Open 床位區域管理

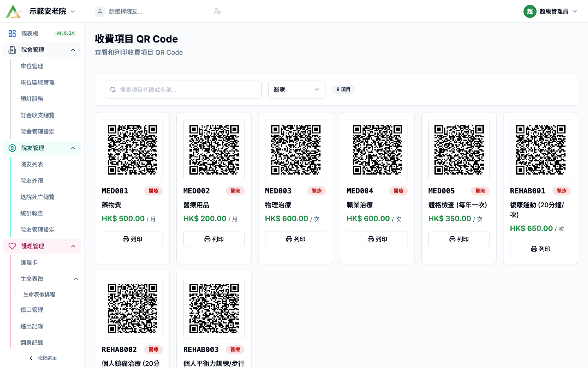38,83
